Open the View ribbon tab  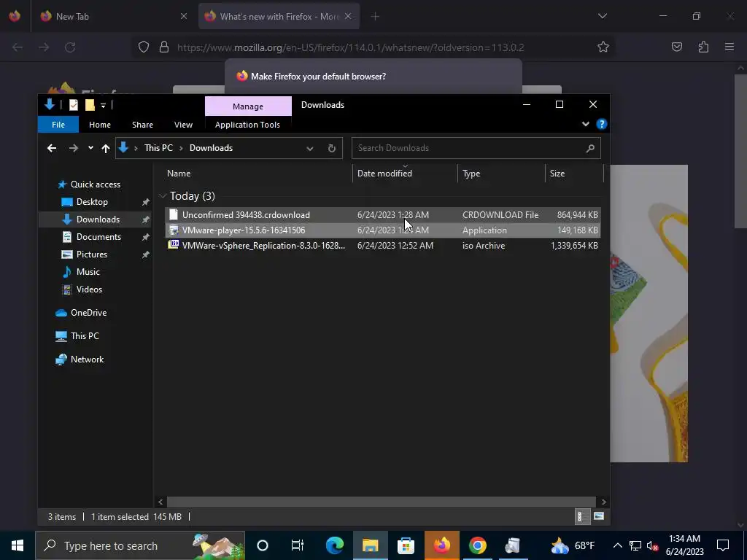(x=183, y=125)
